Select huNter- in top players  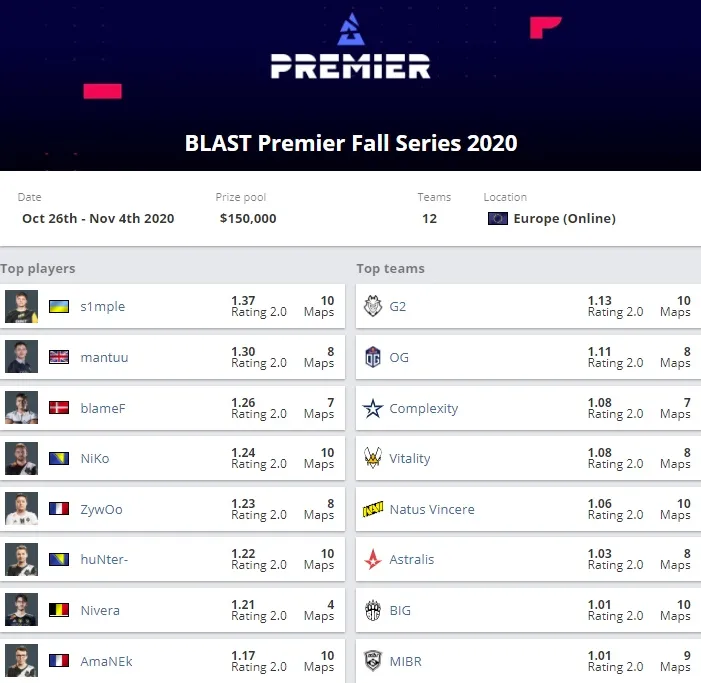104,559
